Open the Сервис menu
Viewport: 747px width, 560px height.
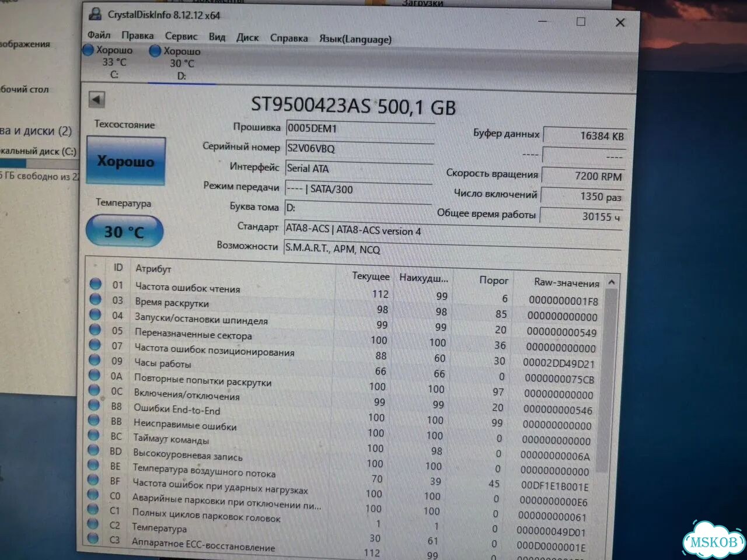(x=181, y=36)
